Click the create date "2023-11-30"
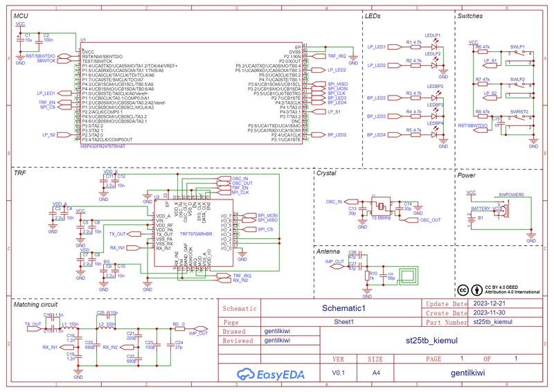The width and height of the screenshot is (554, 392). tap(489, 312)
